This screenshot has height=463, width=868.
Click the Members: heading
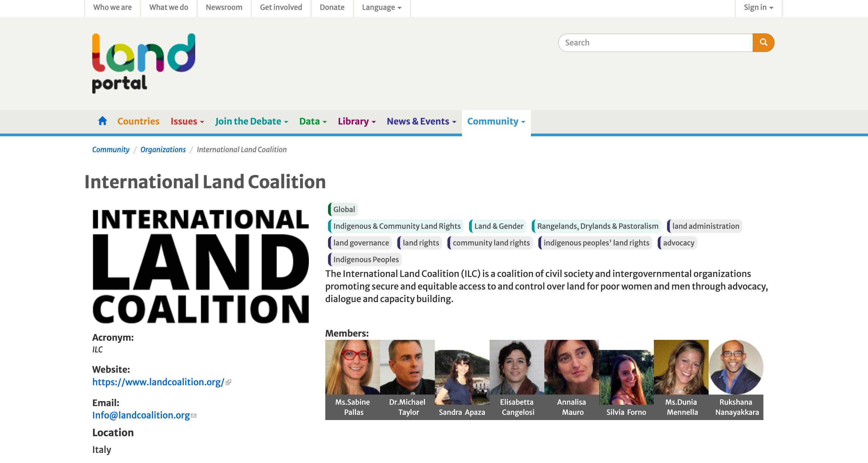pos(347,333)
